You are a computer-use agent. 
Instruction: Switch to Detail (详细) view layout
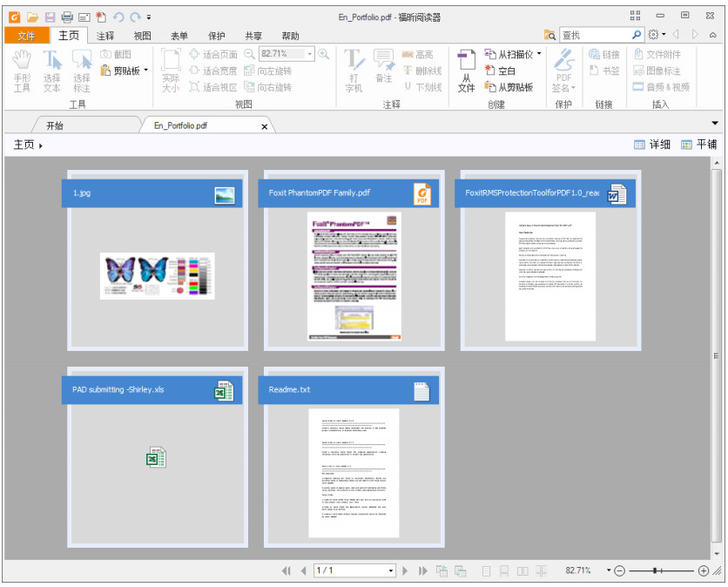pos(652,145)
